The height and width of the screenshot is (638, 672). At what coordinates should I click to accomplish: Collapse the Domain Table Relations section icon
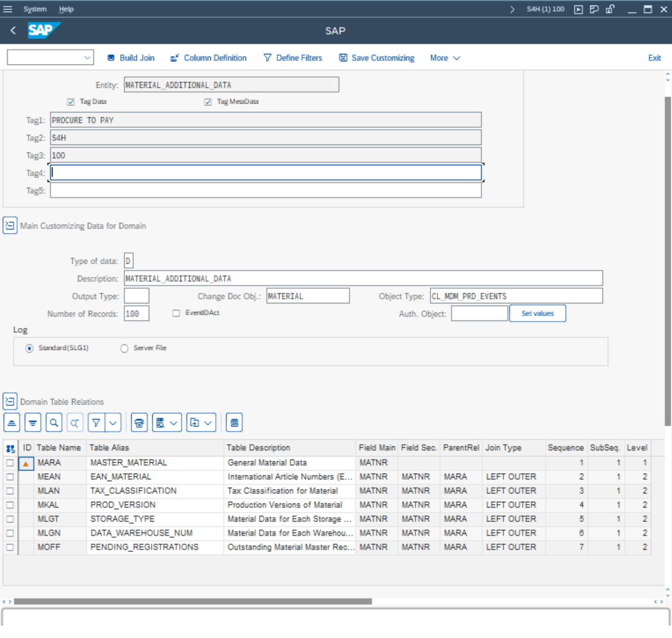pos(10,401)
